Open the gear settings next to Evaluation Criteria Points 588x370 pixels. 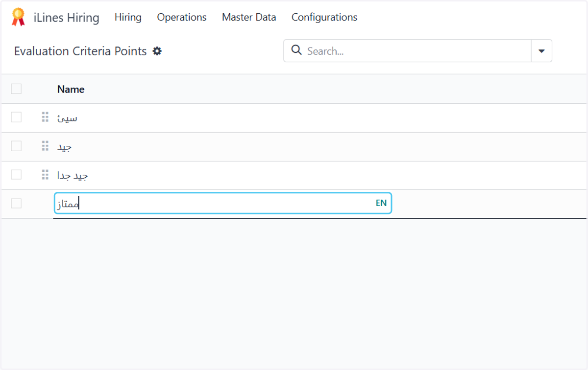pyautogui.click(x=157, y=51)
